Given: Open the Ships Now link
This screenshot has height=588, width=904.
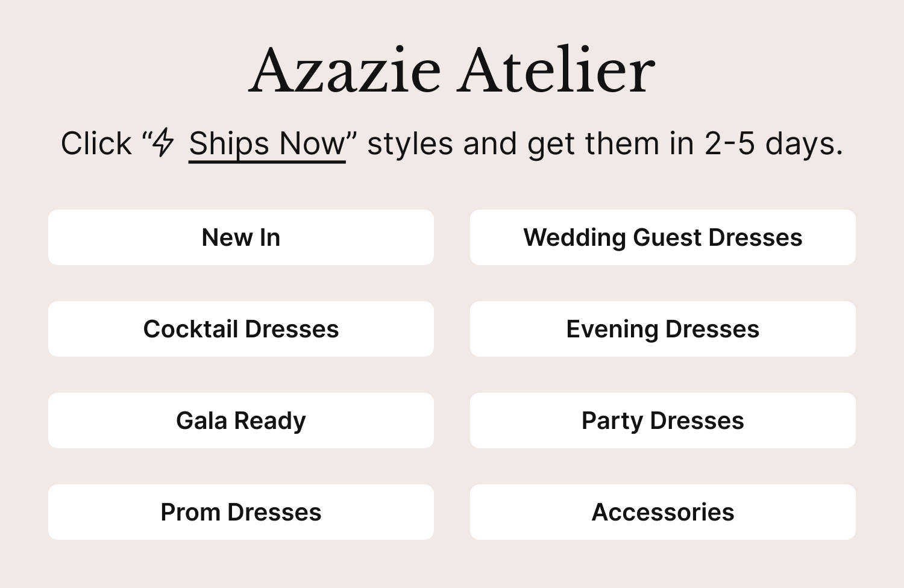Looking at the screenshot, I should coord(267,145).
